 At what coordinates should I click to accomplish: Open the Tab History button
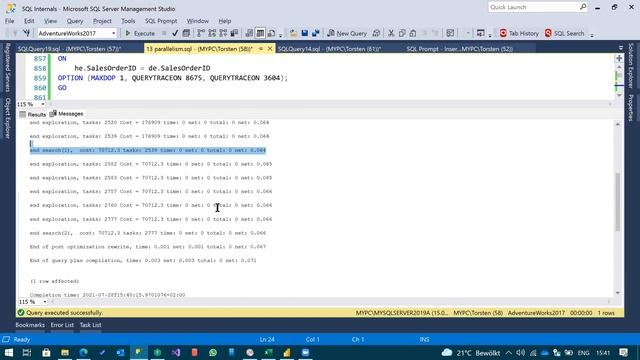click(519, 33)
